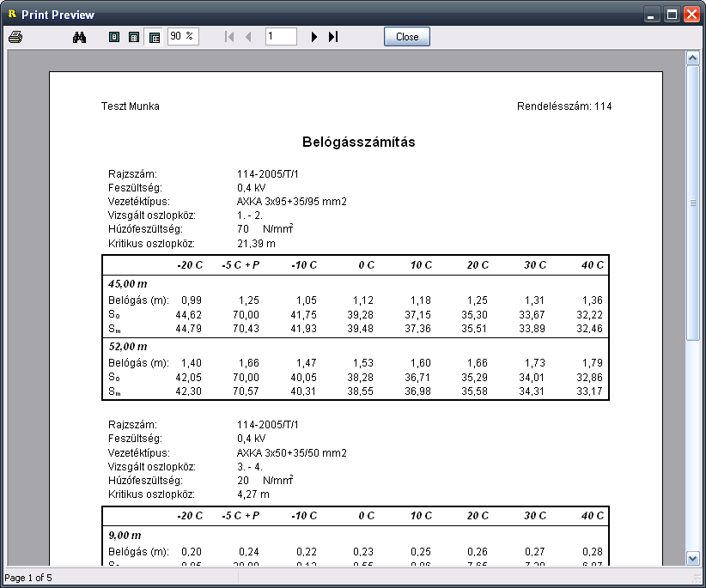The height and width of the screenshot is (588, 706).
Task: Click the table cell '42,05'
Action: [x=189, y=378]
